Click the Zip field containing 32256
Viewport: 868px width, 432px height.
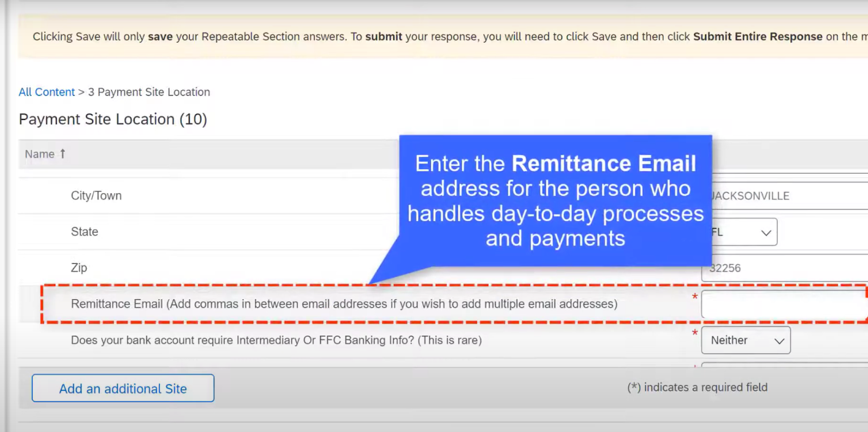pyautogui.click(x=785, y=268)
